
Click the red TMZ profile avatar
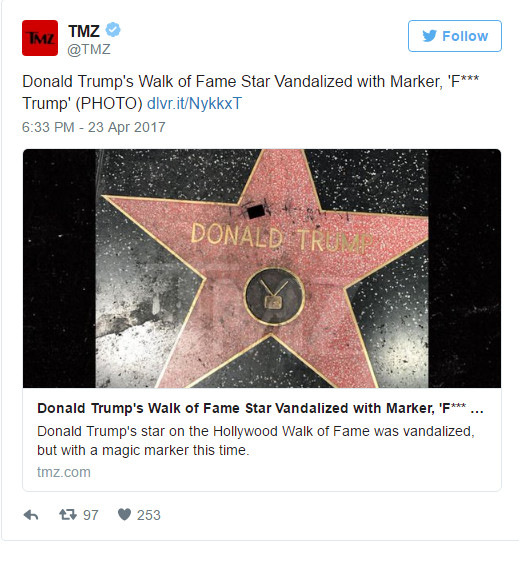pos(40,38)
